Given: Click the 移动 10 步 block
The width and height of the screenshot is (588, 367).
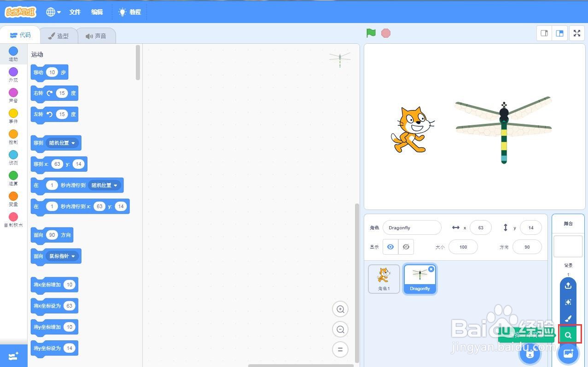Looking at the screenshot, I should [x=49, y=73].
